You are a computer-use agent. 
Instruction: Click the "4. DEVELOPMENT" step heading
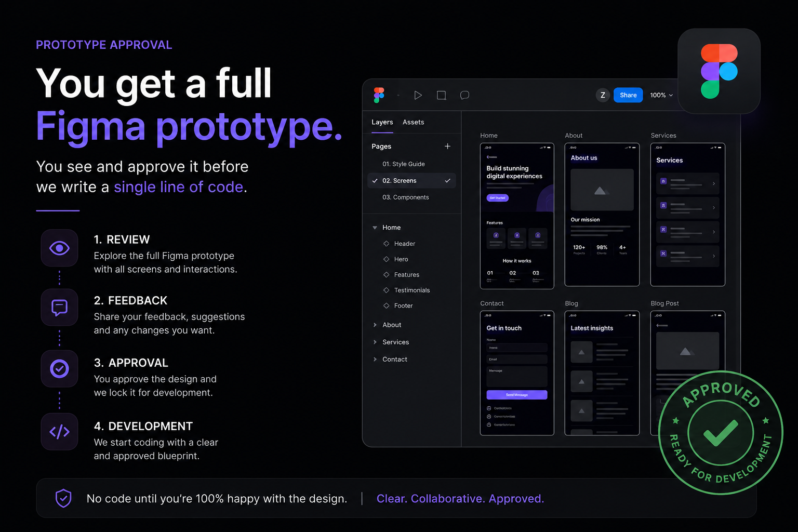[143, 426]
